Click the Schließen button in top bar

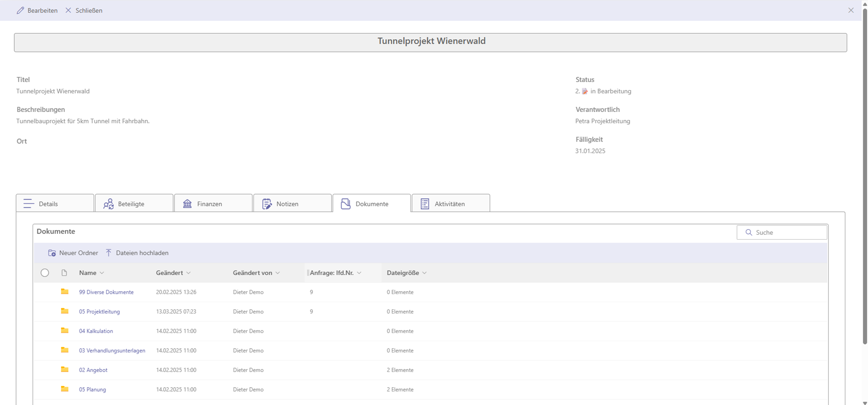[84, 10]
